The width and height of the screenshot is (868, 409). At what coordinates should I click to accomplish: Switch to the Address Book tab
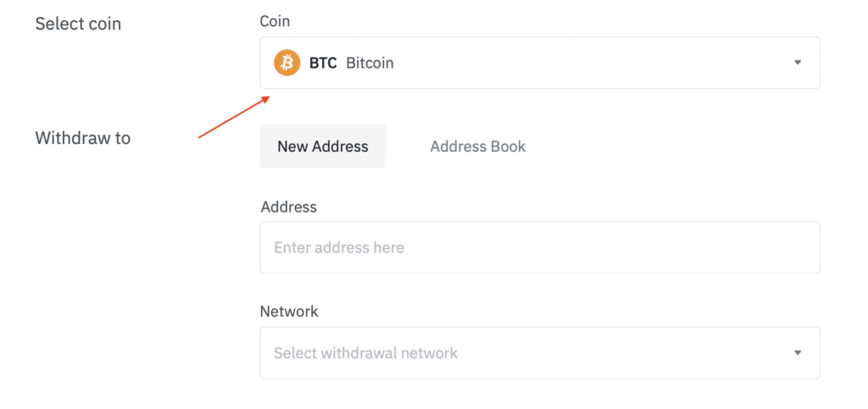coord(478,146)
